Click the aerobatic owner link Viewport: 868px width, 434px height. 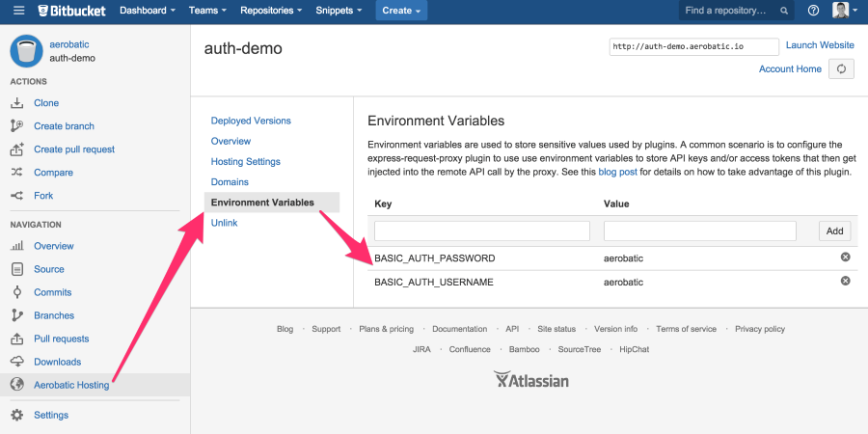click(69, 44)
